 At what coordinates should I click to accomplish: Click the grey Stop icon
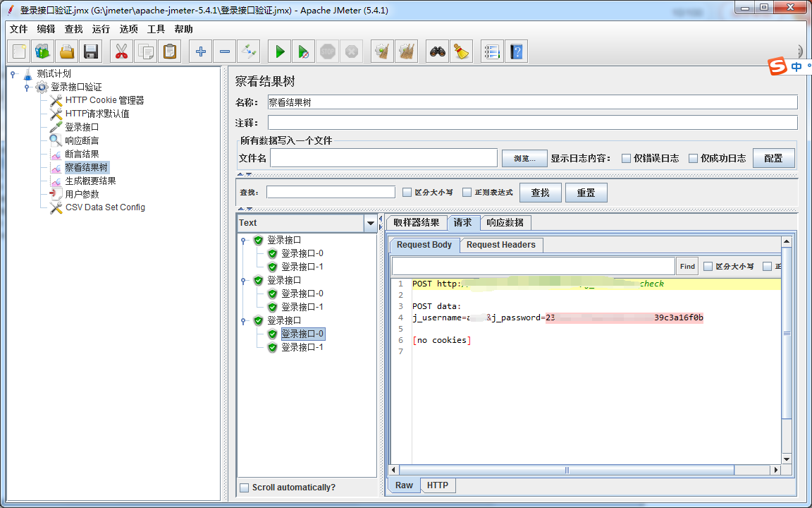(x=327, y=52)
